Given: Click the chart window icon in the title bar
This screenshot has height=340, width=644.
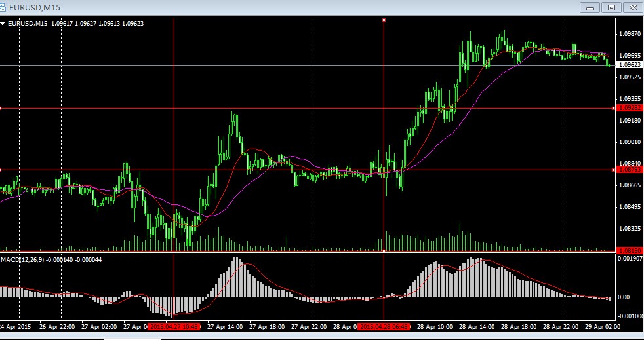Looking at the screenshot, I should coord(4,7).
